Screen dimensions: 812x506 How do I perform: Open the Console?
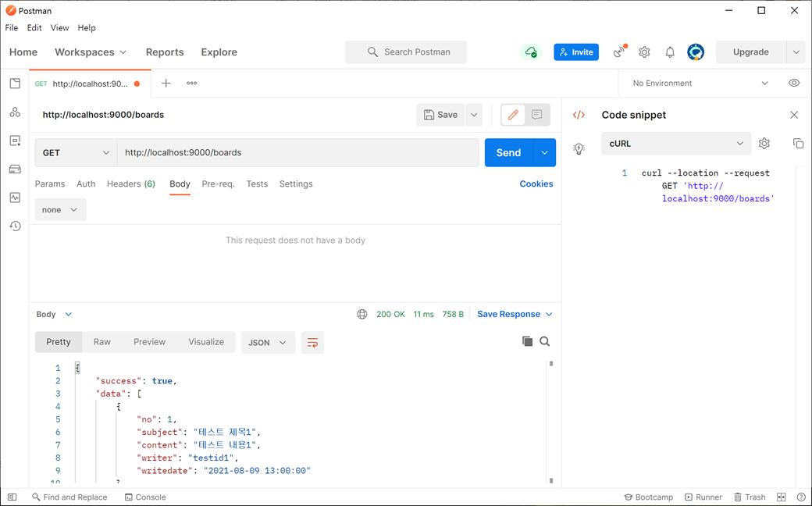click(x=145, y=497)
